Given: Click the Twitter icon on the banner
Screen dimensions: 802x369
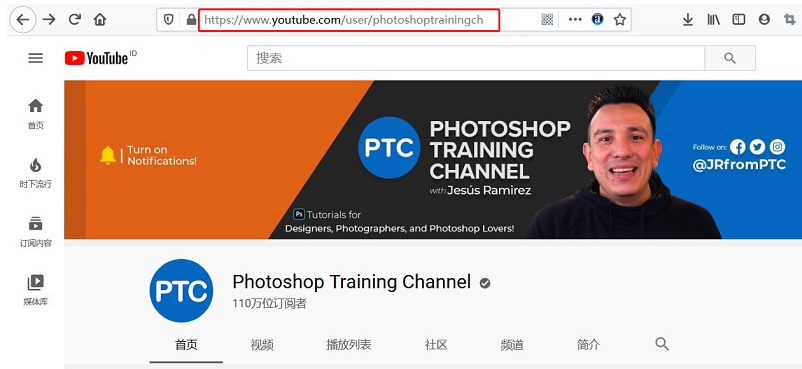Looking at the screenshot, I should point(758,147).
